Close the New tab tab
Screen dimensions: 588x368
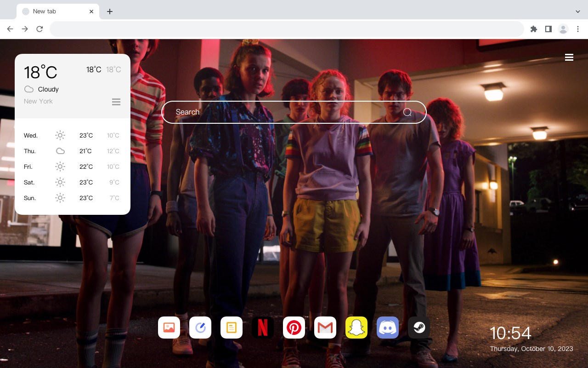[x=91, y=11]
